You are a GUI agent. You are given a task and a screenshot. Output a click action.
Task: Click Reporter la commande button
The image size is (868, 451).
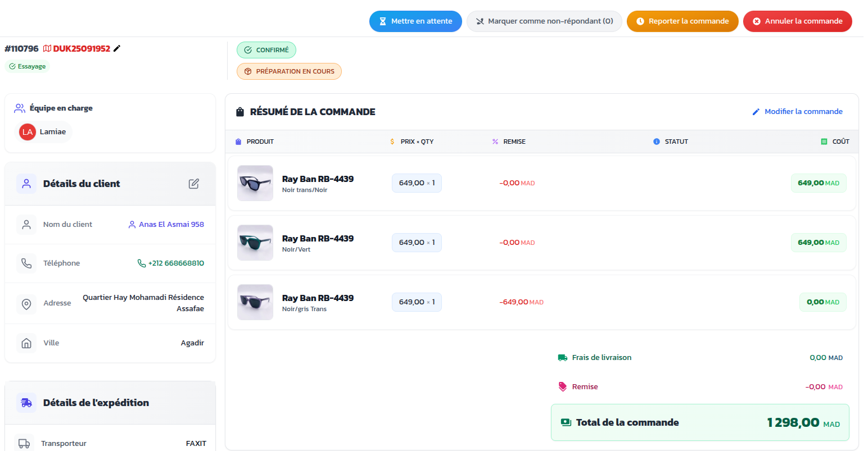(682, 21)
